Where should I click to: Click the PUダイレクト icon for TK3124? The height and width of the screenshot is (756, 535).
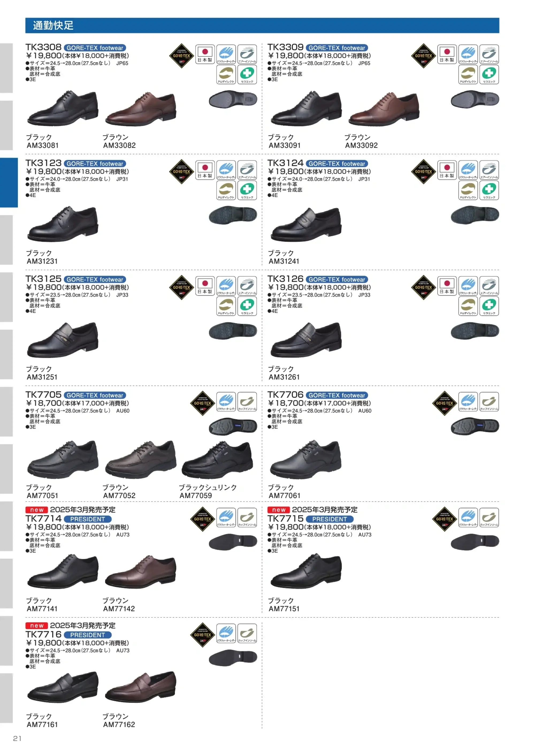tap(468, 190)
